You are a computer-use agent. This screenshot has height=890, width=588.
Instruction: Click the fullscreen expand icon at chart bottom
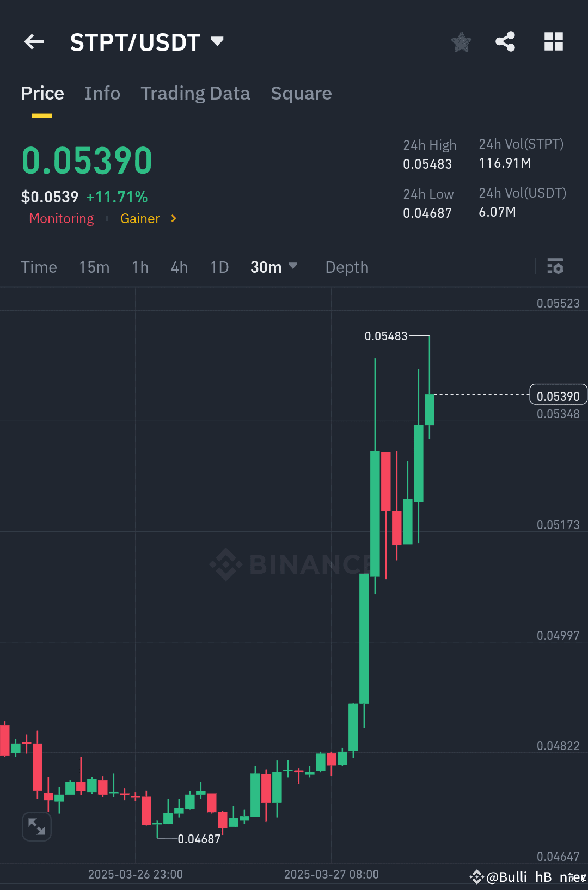pos(36,826)
